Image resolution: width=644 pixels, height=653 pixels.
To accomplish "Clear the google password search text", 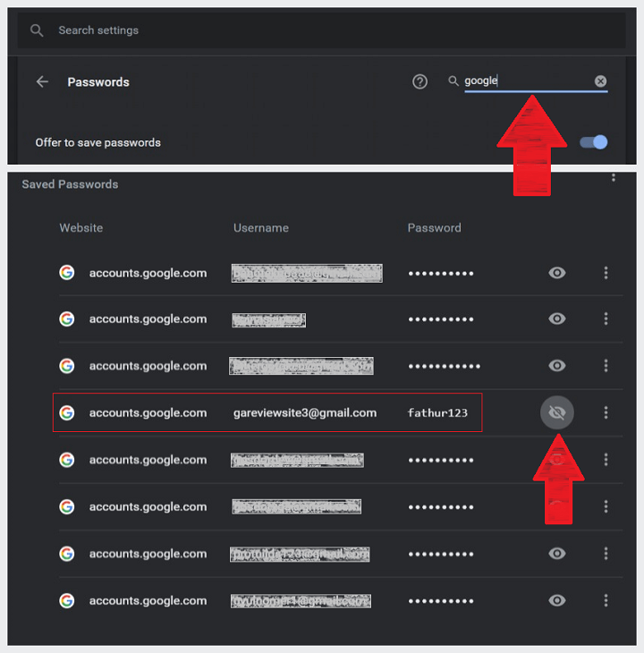I will point(600,81).
